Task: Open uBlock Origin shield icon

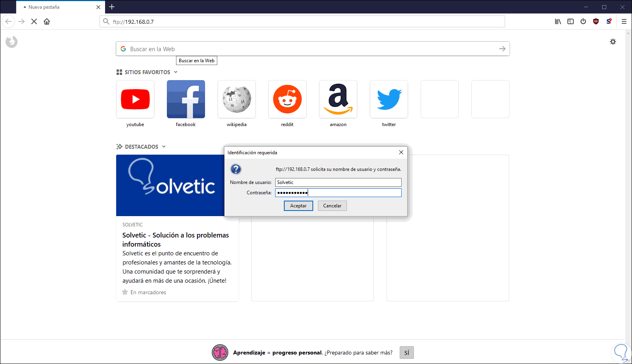Action: point(596,21)
